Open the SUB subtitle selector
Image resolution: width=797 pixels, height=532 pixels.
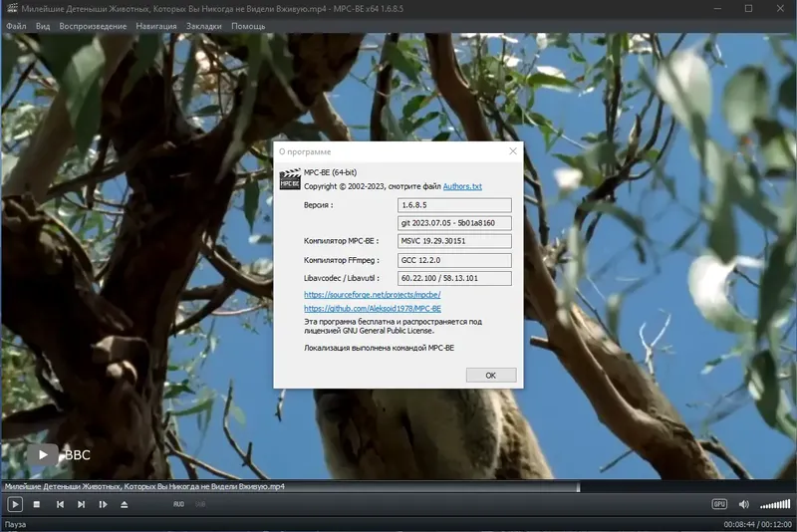(200, 504)
